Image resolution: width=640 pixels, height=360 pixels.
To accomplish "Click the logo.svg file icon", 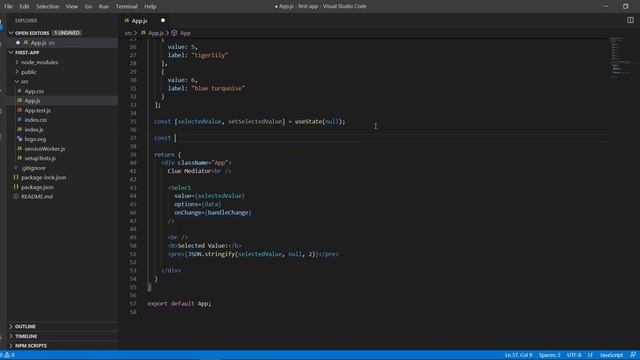I will tap(19, 139).
